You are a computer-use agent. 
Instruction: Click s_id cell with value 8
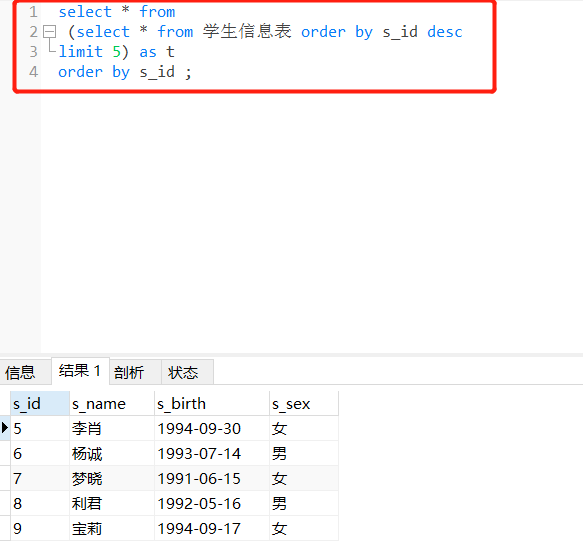pyautogui.click(x=40, y=503)
